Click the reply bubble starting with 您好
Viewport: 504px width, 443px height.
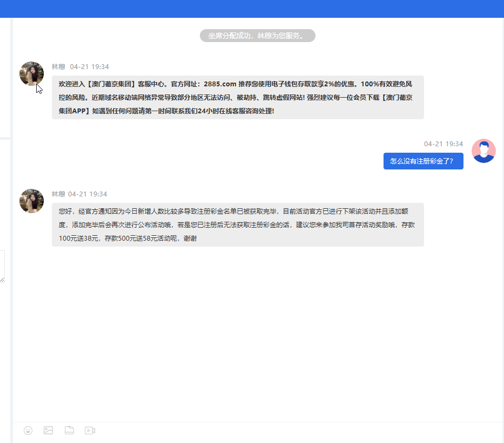pos(238,224)
